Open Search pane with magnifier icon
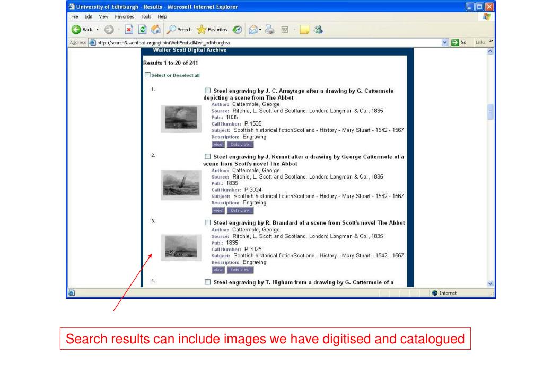543x392 pixels. (171, 30)
